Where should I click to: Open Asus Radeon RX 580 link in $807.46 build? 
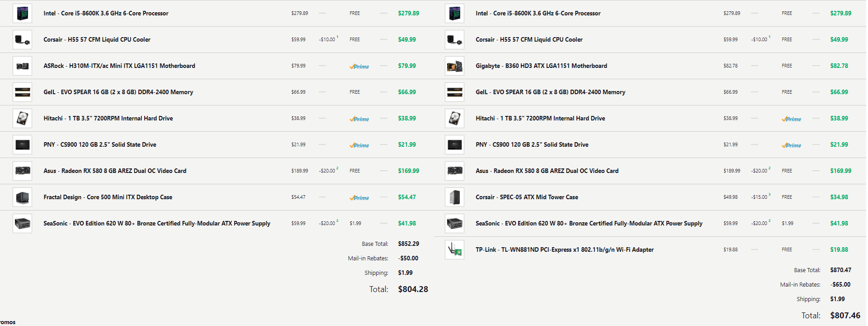[547, 171]
